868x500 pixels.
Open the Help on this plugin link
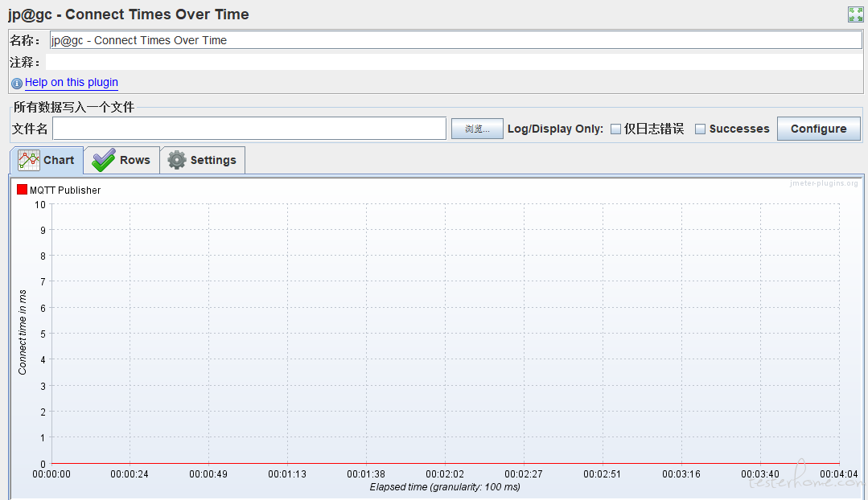tap(72, 82)
